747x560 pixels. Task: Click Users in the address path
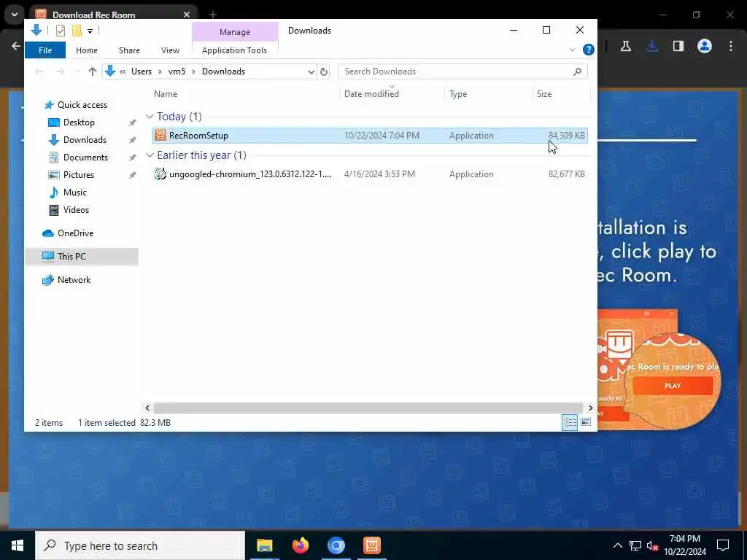coord(142,71)
